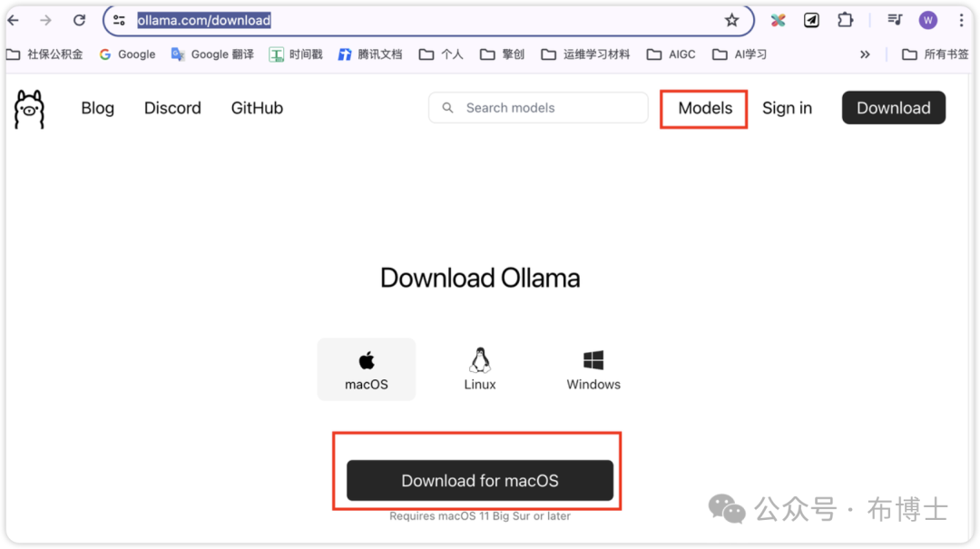
Task: Open the media control playlist icon
Action: coord(895,21)
